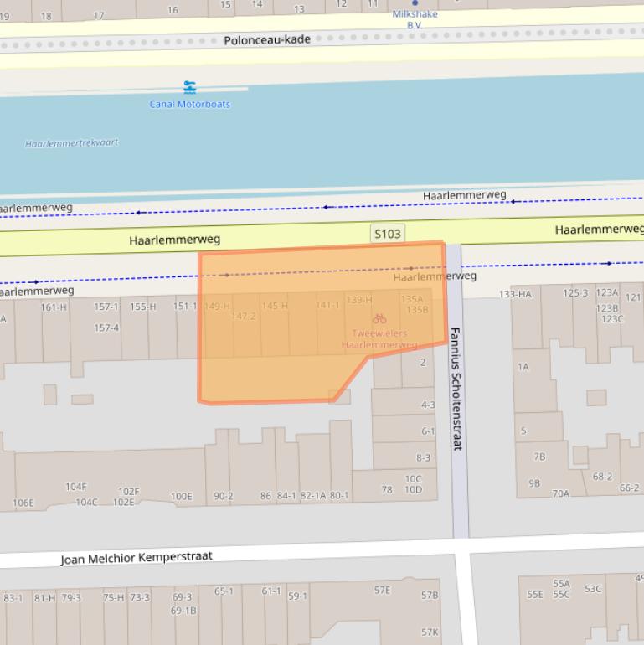
Task: Select the building labeled 157-4
Action: (106, 328)
